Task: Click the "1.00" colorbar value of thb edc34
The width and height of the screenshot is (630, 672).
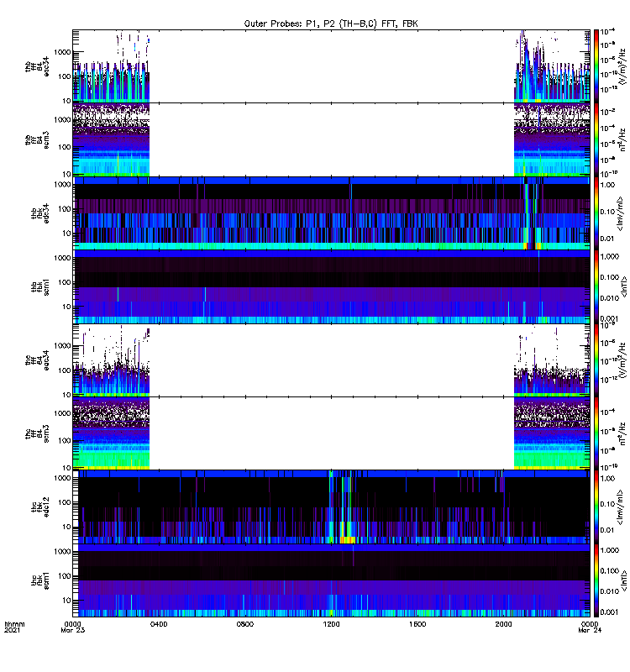Action: (x=607, y=185)
